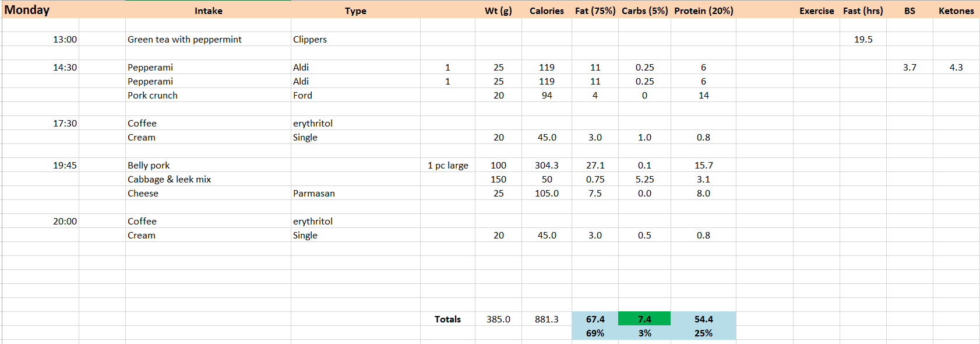Select erythritol in the 17:30 row
The image size is (980, 344).
click(355, 123)
